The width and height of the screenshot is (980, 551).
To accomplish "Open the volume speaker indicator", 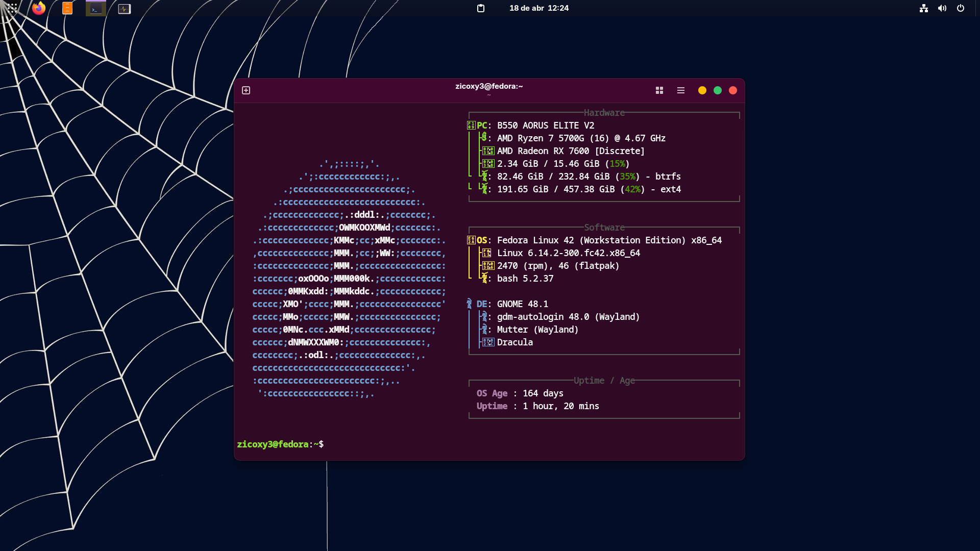I will [x=942, y=8].
